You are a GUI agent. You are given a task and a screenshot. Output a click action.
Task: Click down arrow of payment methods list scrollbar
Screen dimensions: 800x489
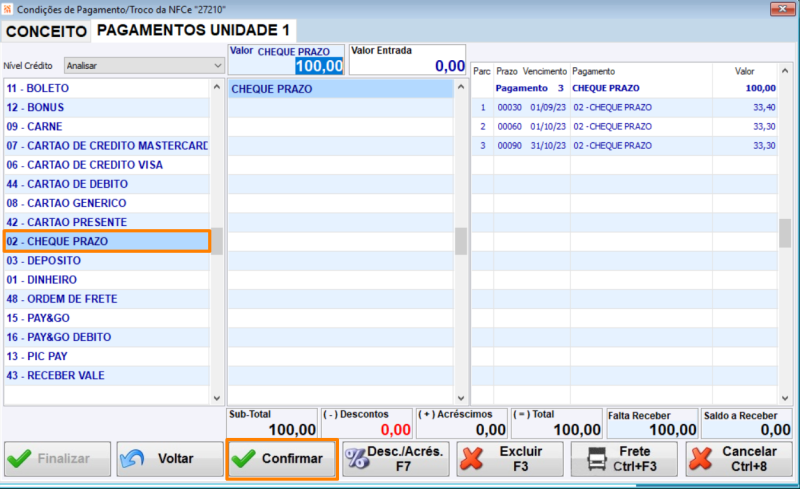(x=217, y=398)
